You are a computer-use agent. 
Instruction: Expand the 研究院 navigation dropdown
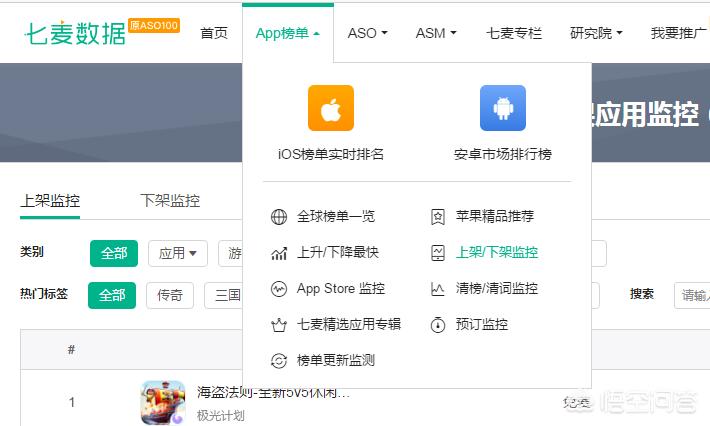pos(596,33)
